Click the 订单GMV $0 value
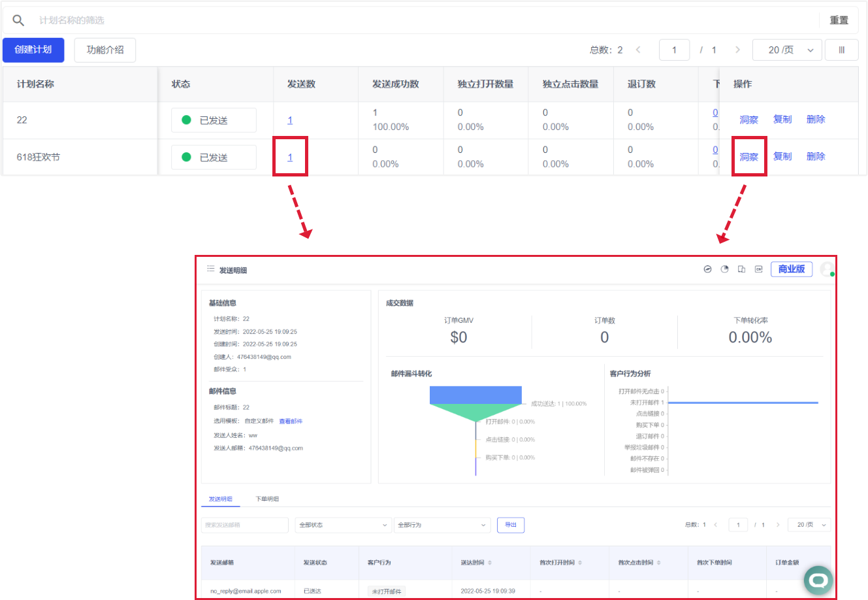Image resolution: width=868 pixels, height=600 pixels. point(458,337)
